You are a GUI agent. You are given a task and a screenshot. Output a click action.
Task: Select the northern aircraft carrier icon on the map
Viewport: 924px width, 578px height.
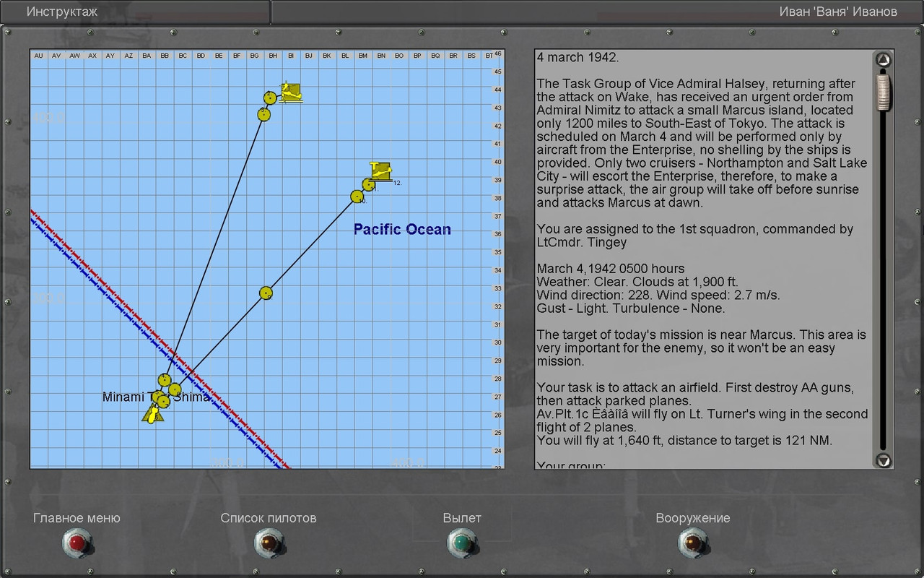291,92
